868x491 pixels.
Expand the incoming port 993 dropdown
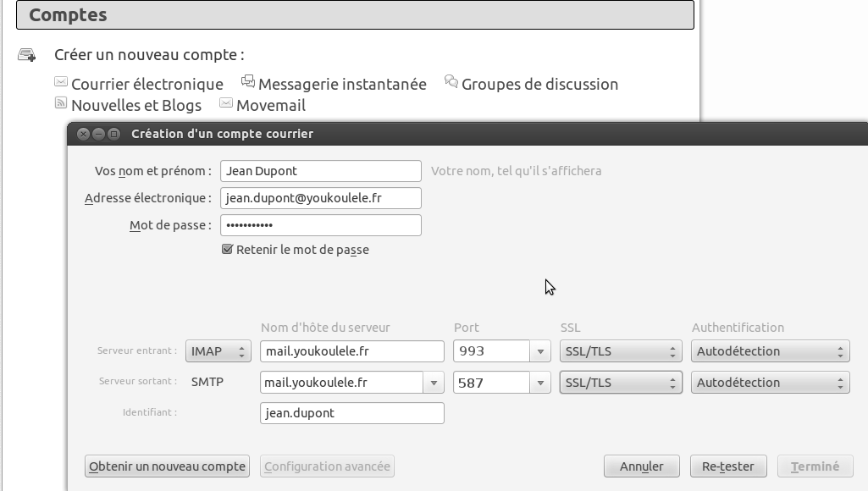[540, 351]
